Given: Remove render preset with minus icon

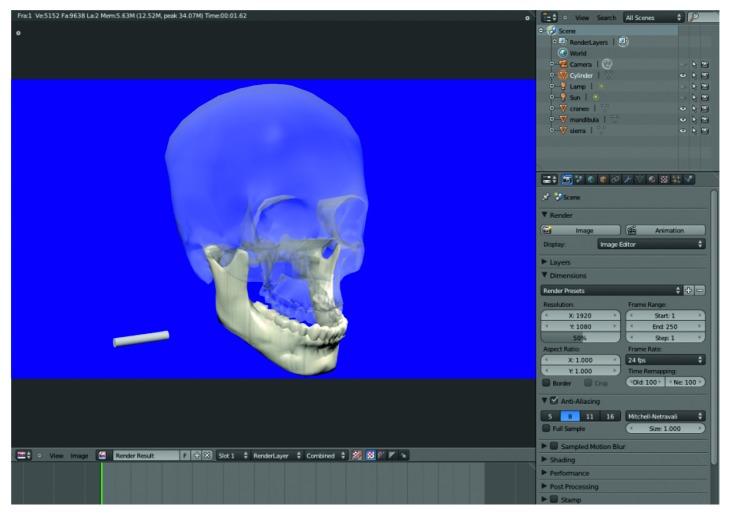Looking at the screenshot, I should click(700, 290).
